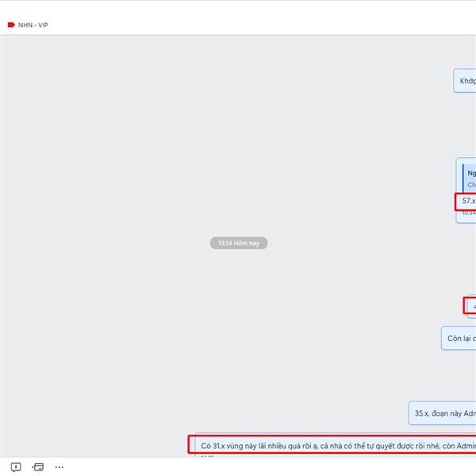Select the 'NHN - VIP' classification label text
476x476 pixels.
pos(33,25)
